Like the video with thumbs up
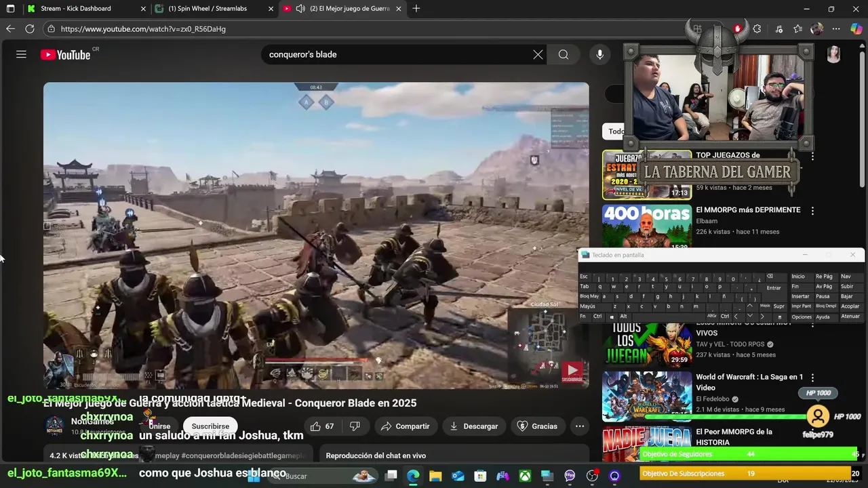 coord(322,426)
